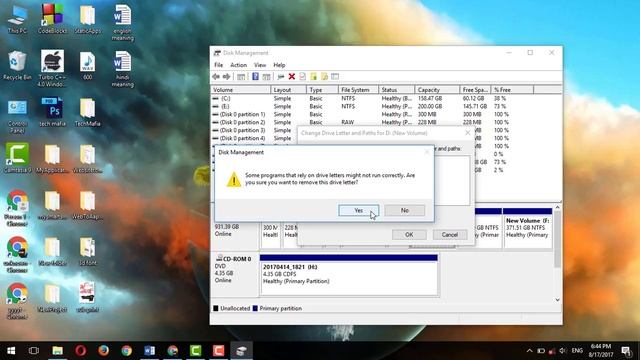This screenshot has width=640, height=360.
Task: Select Recycle Bin desktop icon
Action: pos(17,66)
